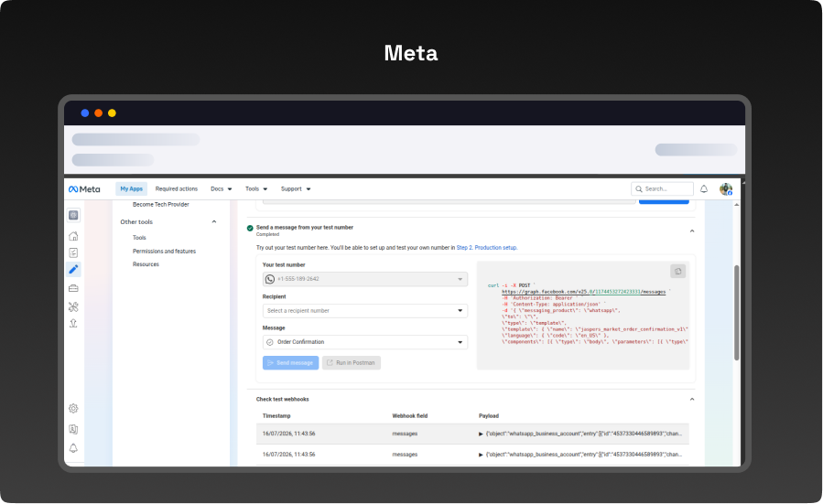Viewport: 823px width, 504px height.
Task: Collapse the Other tools section
Action: click(213, 222)
